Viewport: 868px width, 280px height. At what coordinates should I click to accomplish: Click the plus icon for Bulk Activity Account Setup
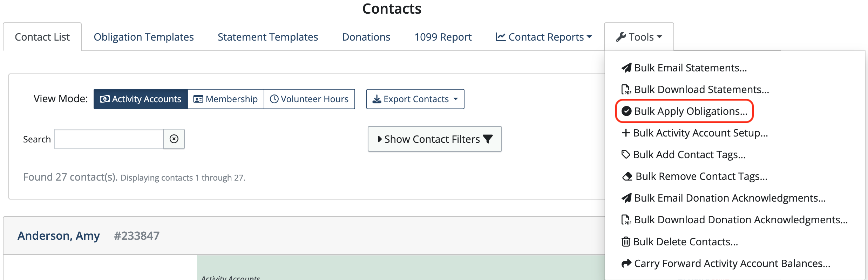click(x=626, y=133)
